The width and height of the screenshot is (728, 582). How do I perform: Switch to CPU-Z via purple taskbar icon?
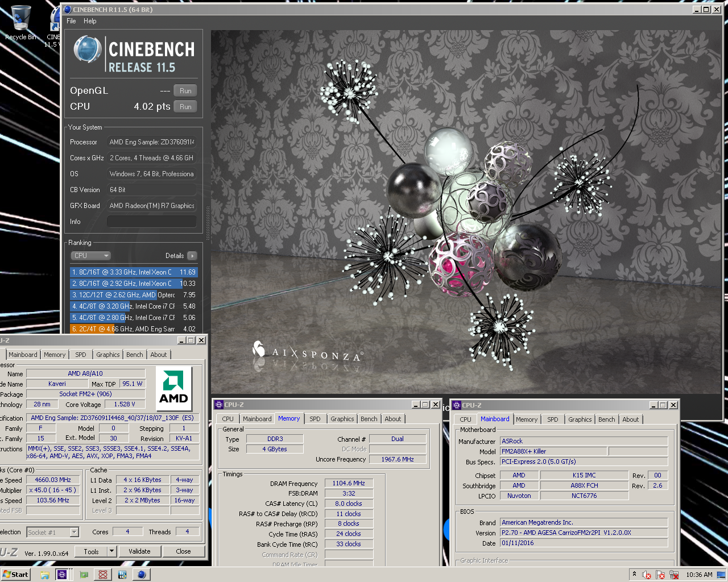[62, 575]
